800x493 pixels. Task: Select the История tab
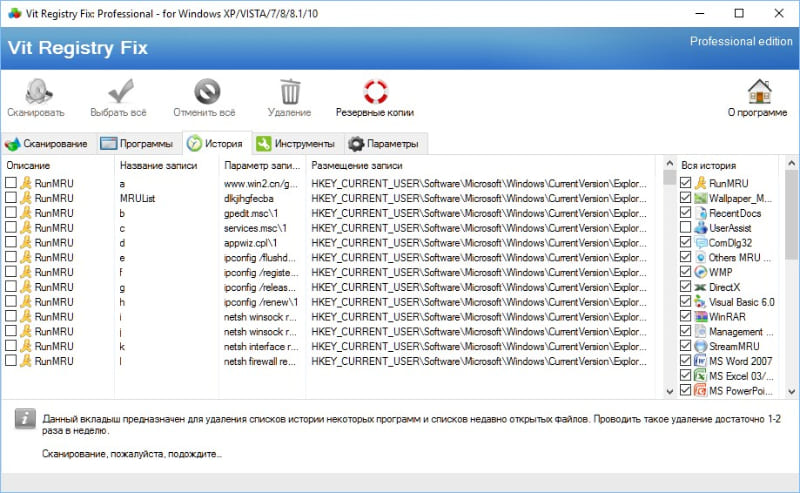[x=216, y=143]
